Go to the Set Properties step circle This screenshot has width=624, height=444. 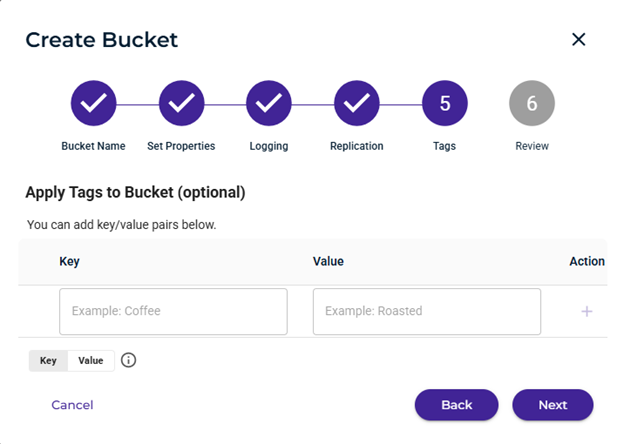pos(181,103)
